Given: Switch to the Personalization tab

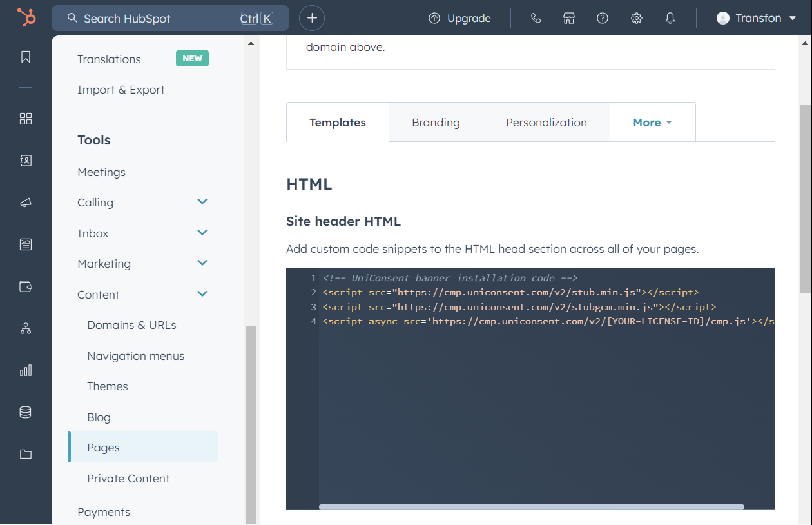Looking at the screenshot, I should coord(546,123).
